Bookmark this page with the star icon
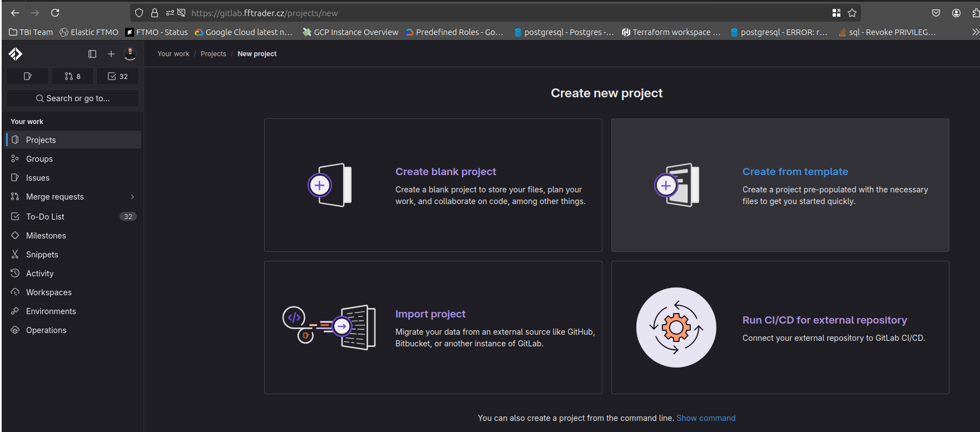This screenshot has height=432, width=980. click(852, 13)
